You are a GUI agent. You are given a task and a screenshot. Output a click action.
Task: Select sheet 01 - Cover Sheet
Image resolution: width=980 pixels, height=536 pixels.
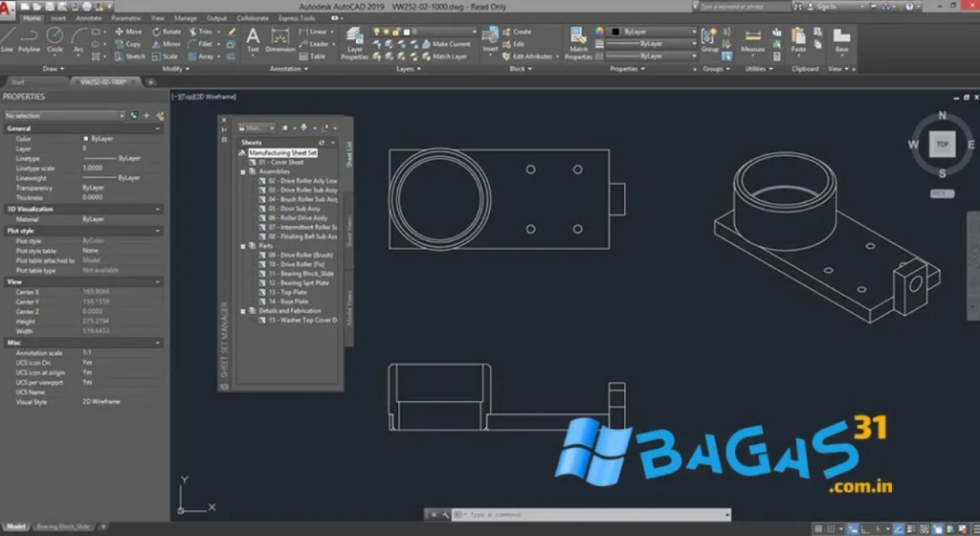[x=280, y=162]
